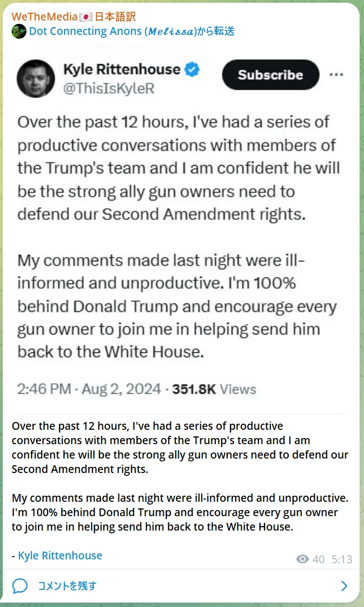Open the Kyle Rittenhouse link in caption
The height and width of the screenshot is (607, 364).
[60, 555]
